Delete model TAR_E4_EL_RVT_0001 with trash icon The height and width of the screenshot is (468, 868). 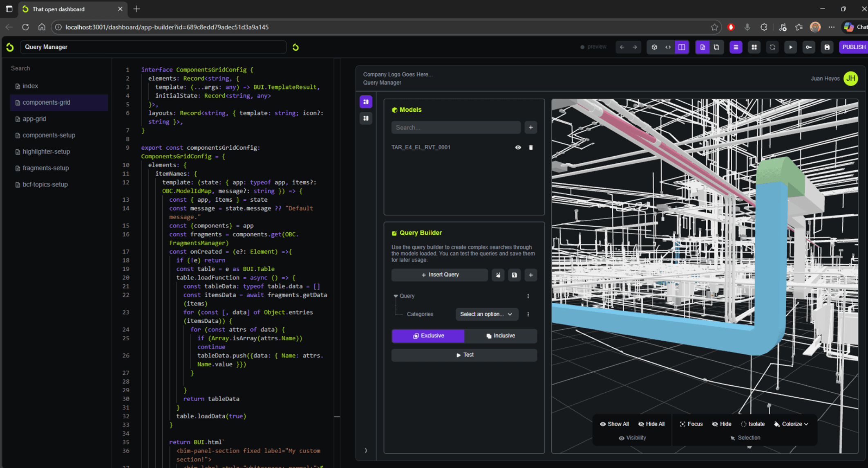pos(531,147)
